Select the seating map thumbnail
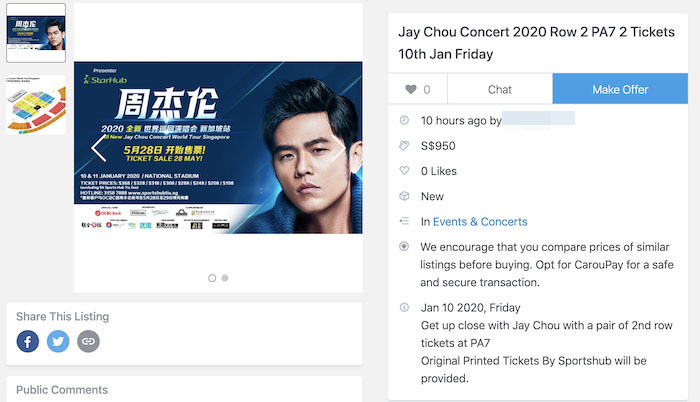This screenshot has height=402, width=700. [36, 104]
